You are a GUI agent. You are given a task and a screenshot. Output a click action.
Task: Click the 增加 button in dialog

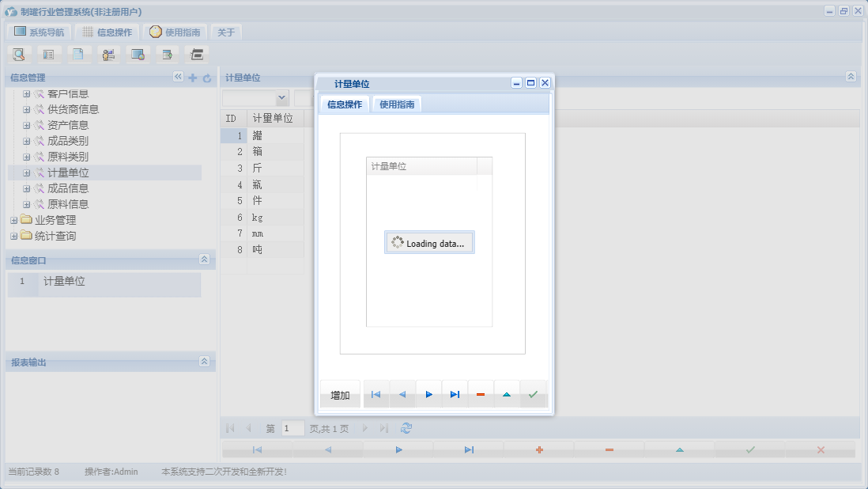tap(340, 395)
